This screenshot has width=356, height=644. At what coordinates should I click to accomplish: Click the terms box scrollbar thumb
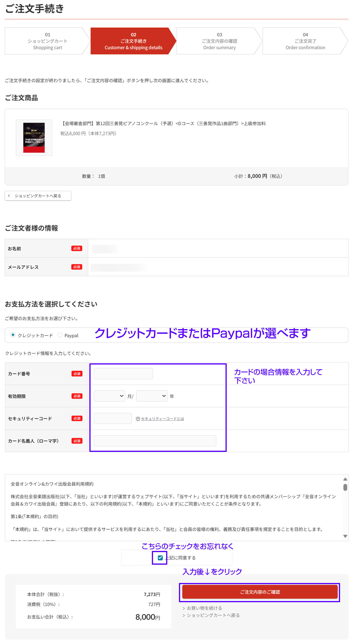coord(345,487)
